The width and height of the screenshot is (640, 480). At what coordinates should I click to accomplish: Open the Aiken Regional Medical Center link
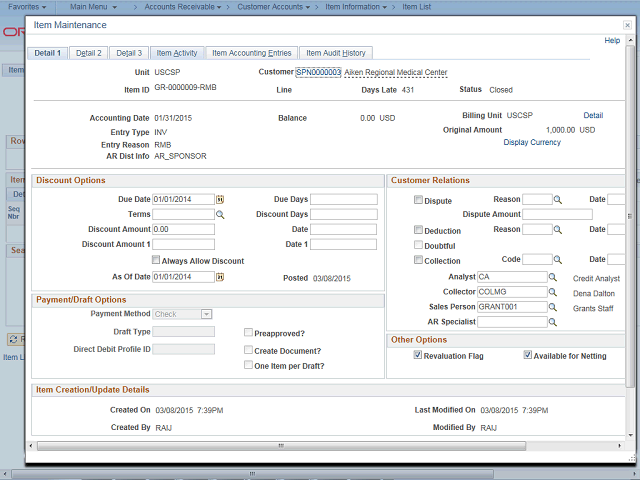click(x=395, y=73)
